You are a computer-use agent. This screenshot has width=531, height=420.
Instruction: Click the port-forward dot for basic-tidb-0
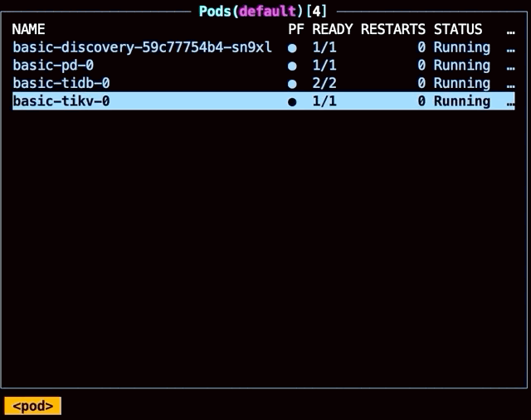click(x=292, y=84)
